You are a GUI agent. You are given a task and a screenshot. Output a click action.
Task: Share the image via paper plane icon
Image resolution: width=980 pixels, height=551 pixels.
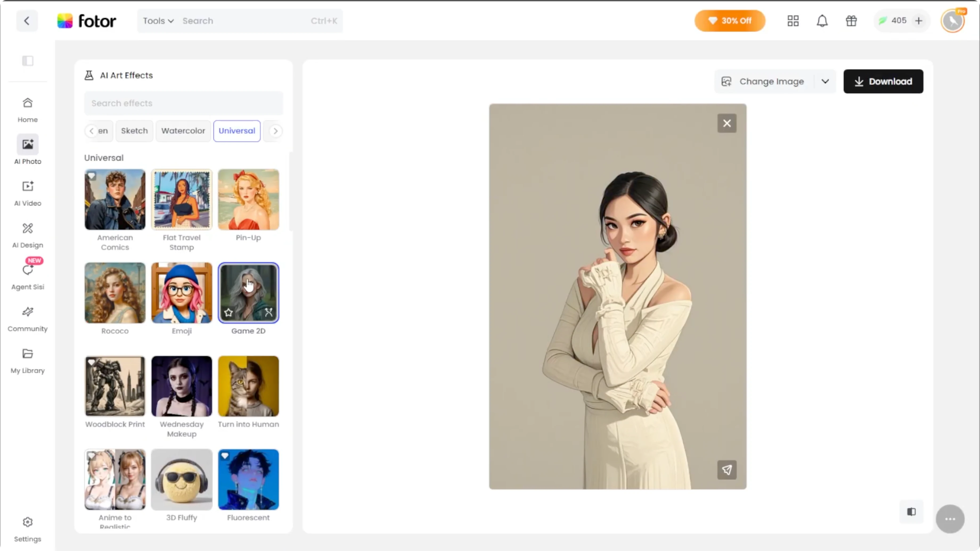tap(727, 470)
